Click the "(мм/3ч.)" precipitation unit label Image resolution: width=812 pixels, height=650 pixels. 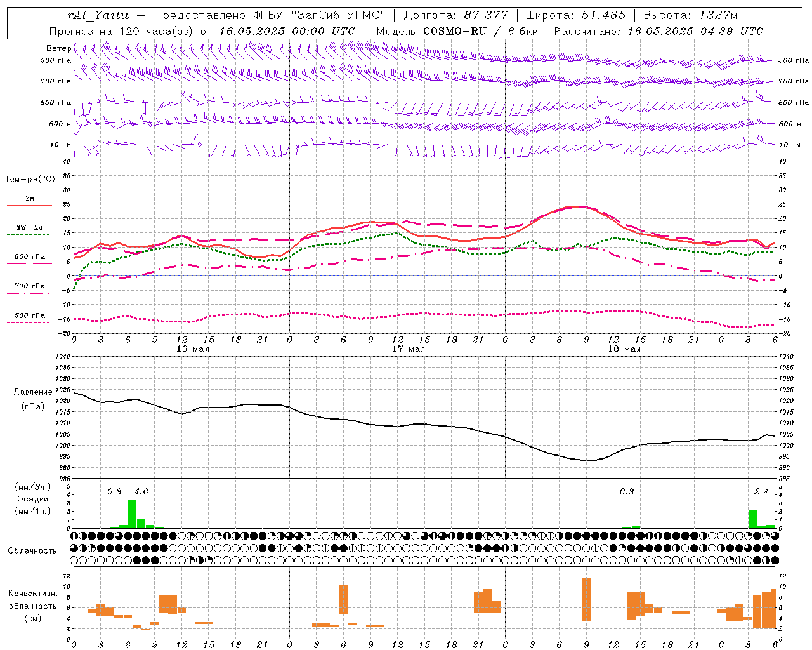point(33,487)
